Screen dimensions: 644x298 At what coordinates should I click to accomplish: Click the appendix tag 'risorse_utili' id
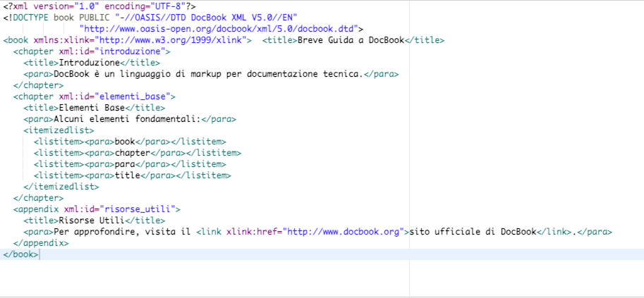click(x=140, y=209)
